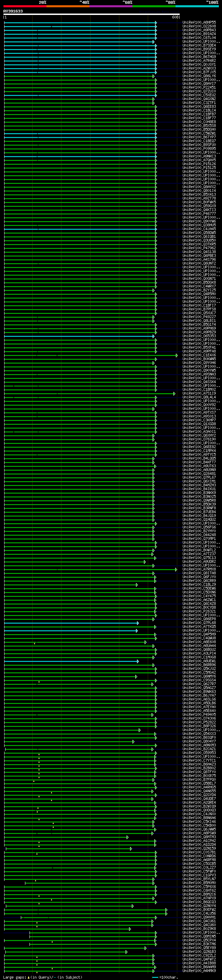Select hit label UniRef100_C1BLC4
The image size is (222, 980).
tap(199, 111)
